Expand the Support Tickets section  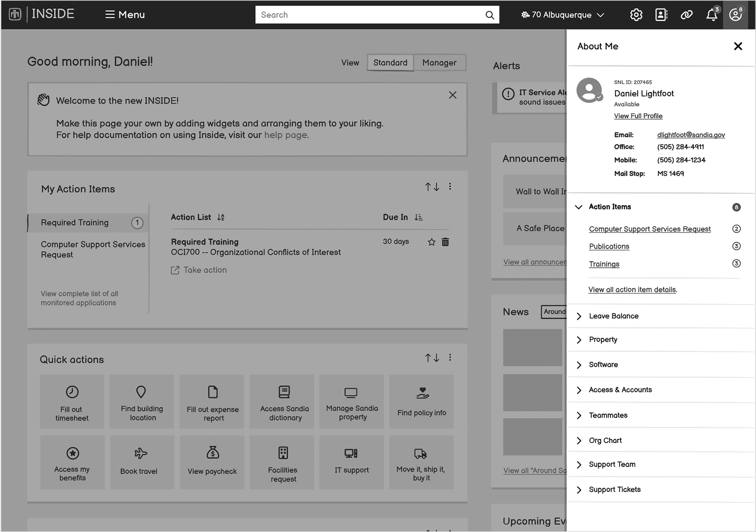[579, 489]
